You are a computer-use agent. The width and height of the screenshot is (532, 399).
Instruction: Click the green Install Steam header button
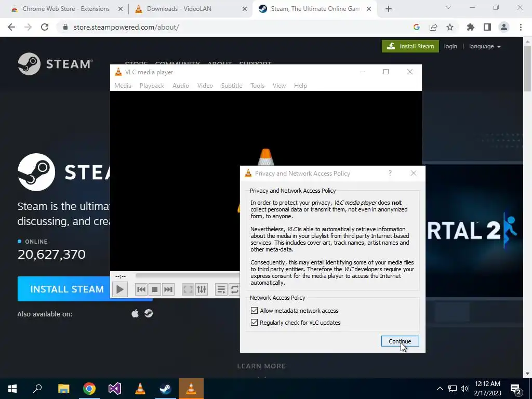coord(410,46)
